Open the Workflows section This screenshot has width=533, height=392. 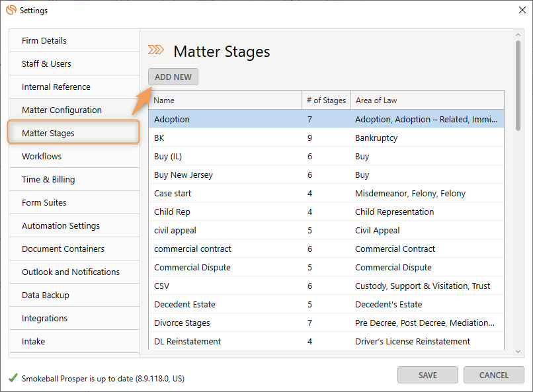coord(74,156)
